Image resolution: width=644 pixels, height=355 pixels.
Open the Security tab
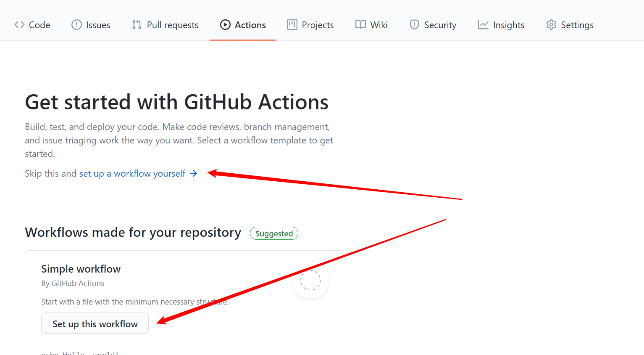440,25
